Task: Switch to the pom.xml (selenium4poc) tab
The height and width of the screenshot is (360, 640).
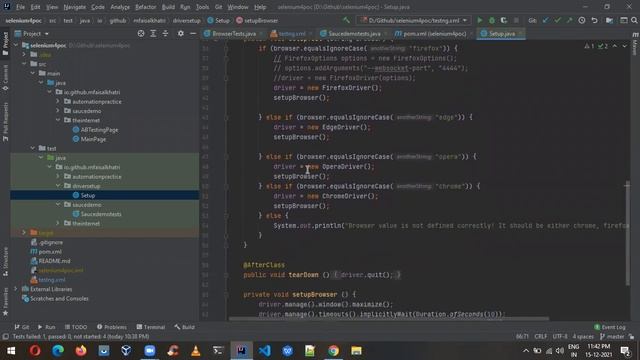Action: click(434, 33)
